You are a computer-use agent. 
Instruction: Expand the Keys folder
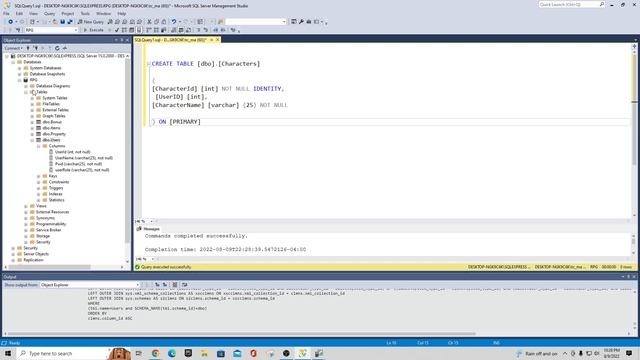tap(38, 176)
